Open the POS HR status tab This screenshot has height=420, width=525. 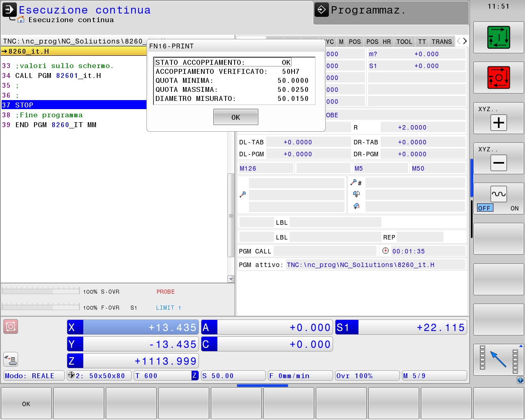pyautogui.click(x=379, y=41)
